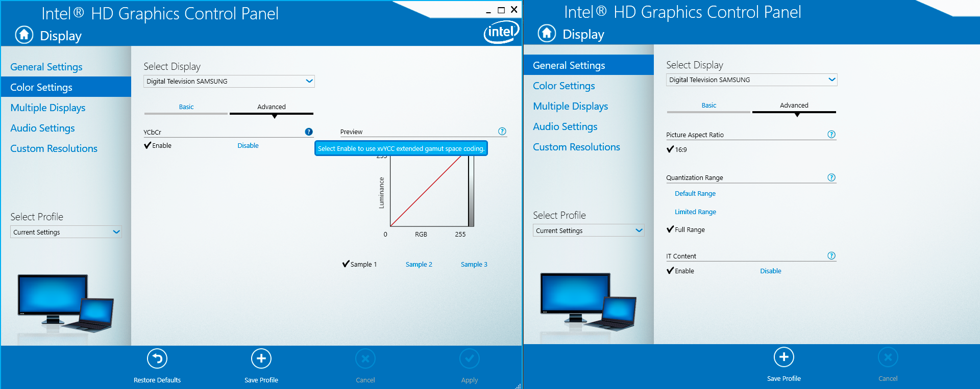Click the red luminance curve preview graph
Screen dimensions: 980x389
[x=429, y=191]
